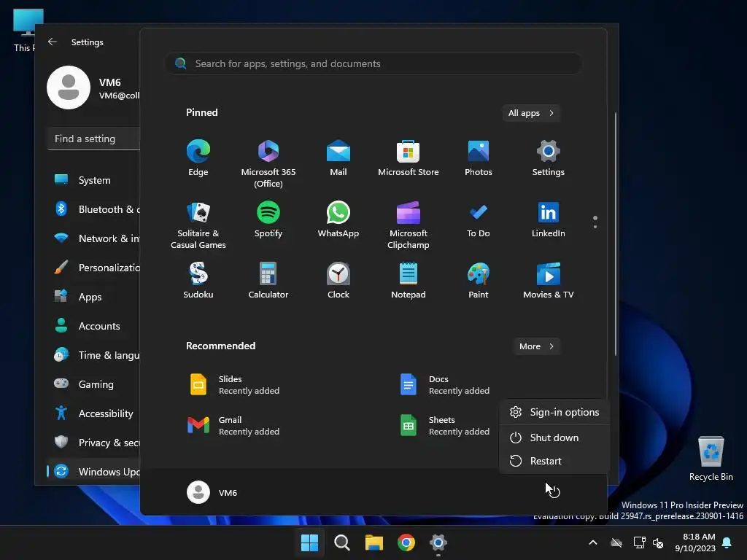Open File Explorer from taskbar

(374, 542)
